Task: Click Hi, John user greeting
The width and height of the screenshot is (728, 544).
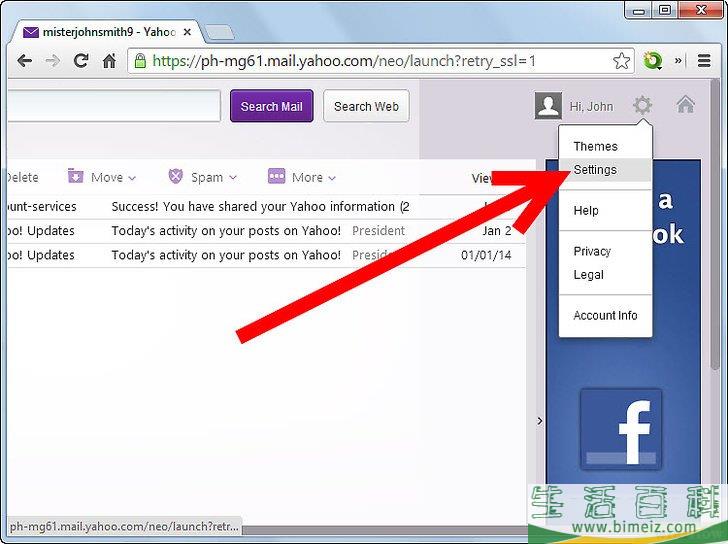Action: coord(592,107)
